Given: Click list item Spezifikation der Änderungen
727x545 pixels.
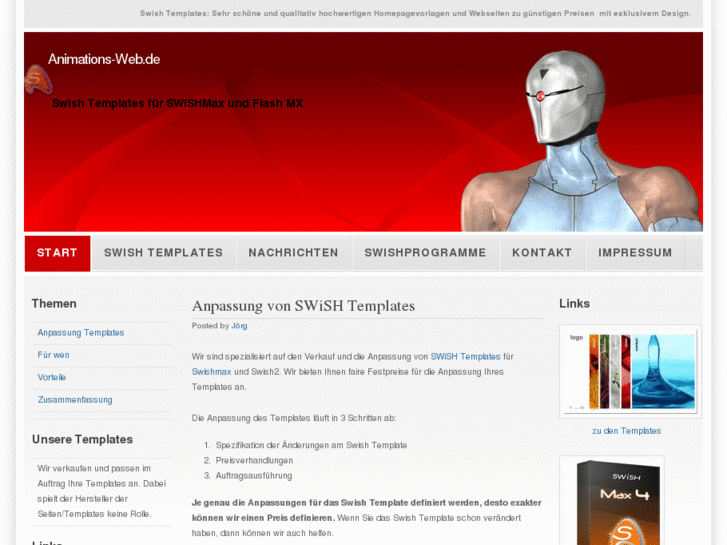Looking at the screenshot, I should pyautogui.click(x=311, y=445).
